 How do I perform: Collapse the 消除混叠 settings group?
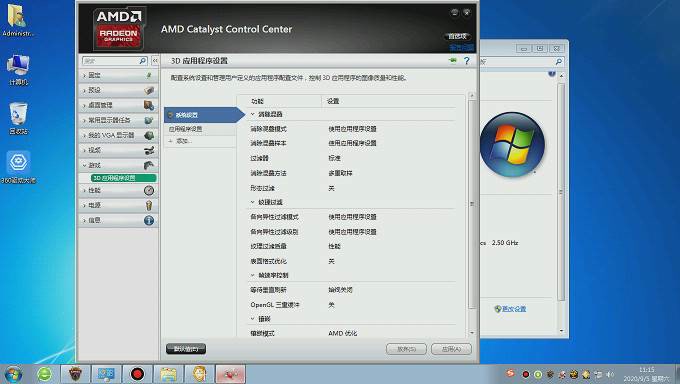point(253,114)
